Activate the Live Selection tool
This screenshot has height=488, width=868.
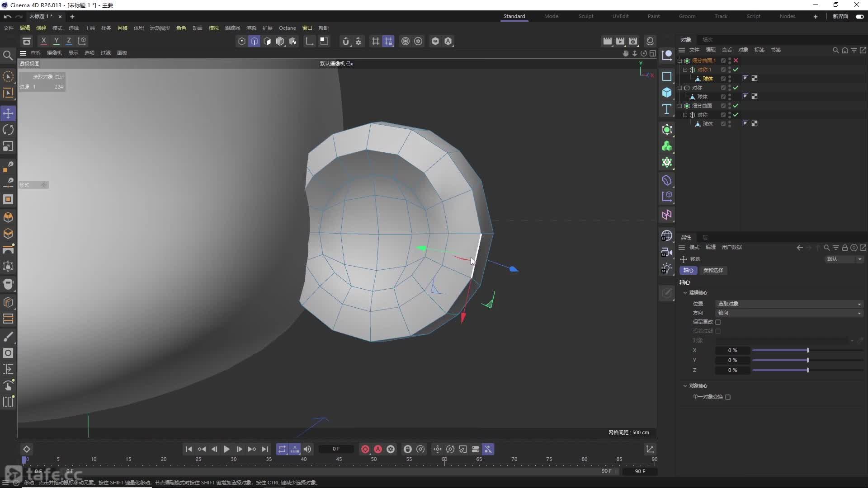click(8, 77)
